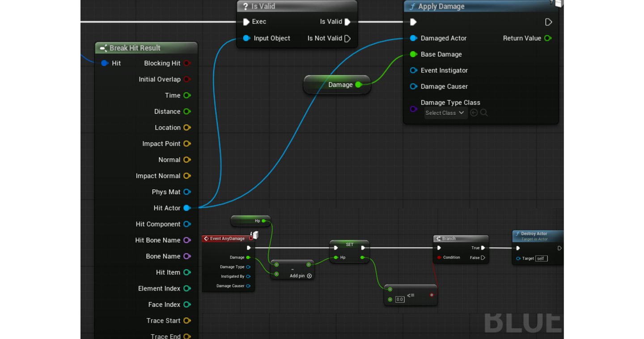Click the True exec pin on Branch

[483, 248]
